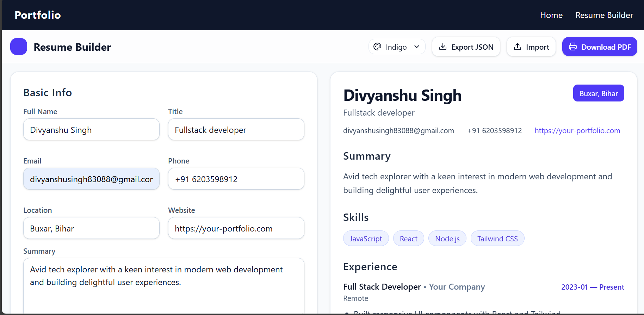This screenshot has height=315, width=644.
Task: Focus the Full Name input field
Action: (91, 130)
